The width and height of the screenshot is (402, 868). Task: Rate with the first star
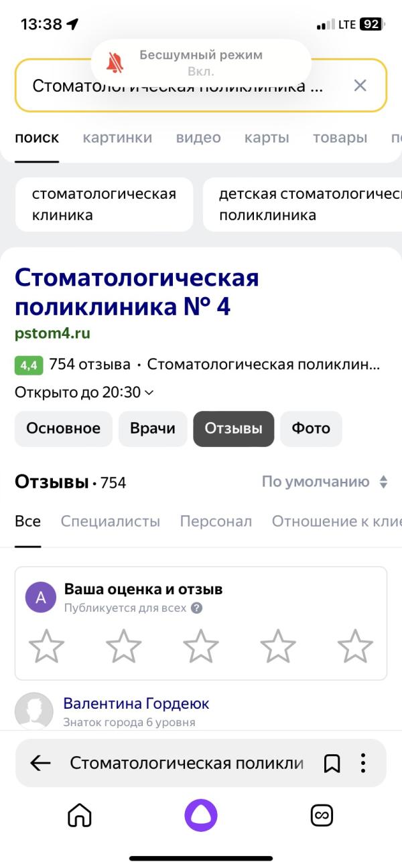pos(47,646)
